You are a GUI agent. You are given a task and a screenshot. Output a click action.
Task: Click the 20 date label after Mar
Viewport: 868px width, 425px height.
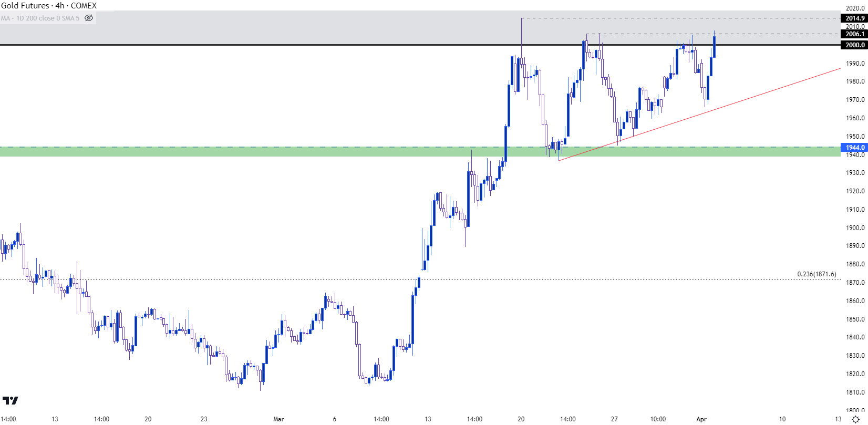click(521, 419)
